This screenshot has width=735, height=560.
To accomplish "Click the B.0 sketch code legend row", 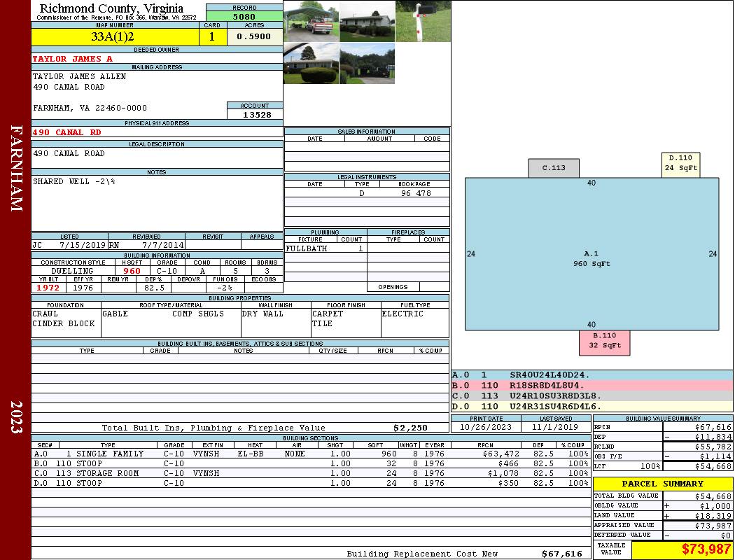I will tap(591, 386).
